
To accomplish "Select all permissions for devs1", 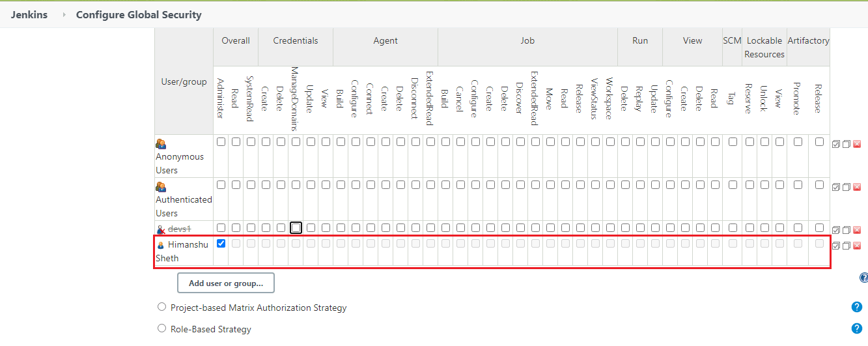I will coord(836,230).
